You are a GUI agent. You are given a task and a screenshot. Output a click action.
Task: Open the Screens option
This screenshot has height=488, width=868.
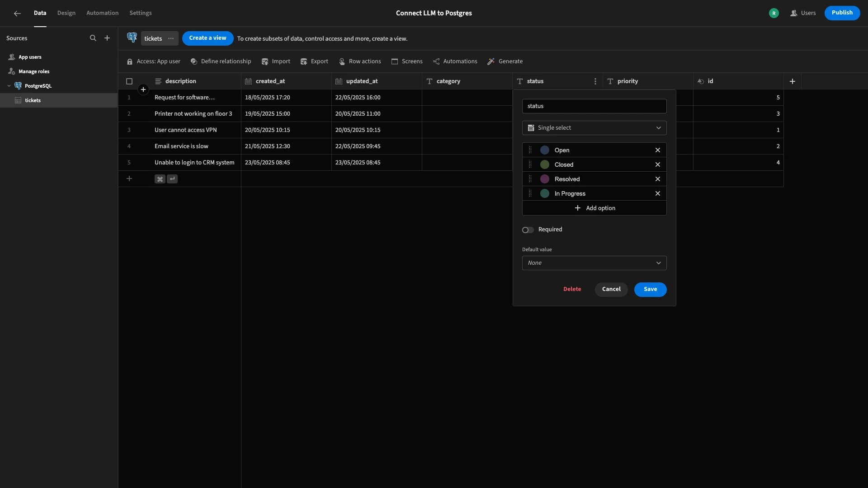click(x=407, y=61)
